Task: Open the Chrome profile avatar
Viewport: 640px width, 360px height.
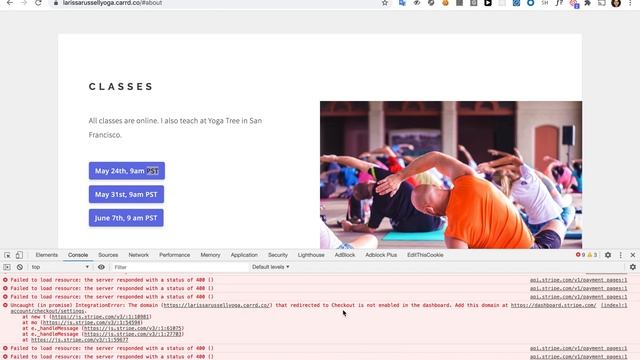Action: click(x=616, y=3)
